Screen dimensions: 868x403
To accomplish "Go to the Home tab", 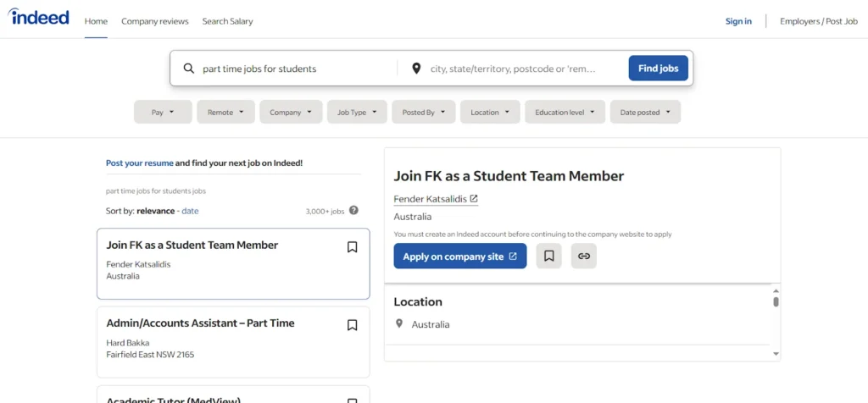I will [96, 21].
